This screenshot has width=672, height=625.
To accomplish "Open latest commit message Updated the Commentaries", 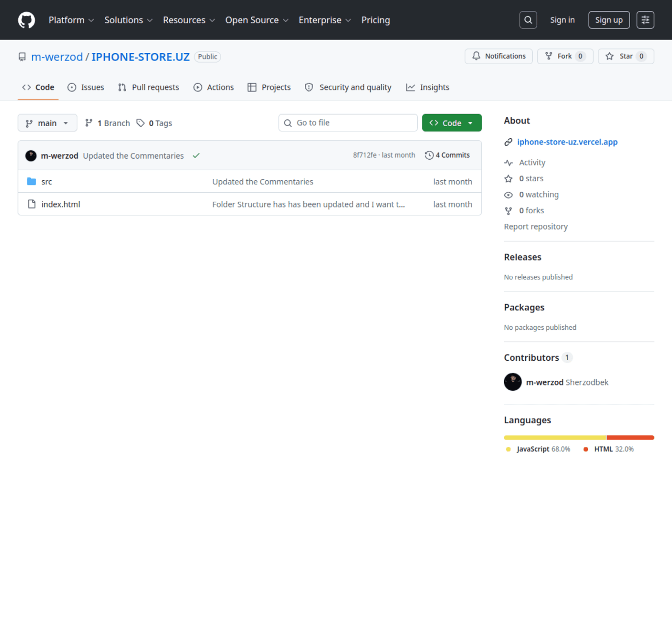I will (133, 155).
